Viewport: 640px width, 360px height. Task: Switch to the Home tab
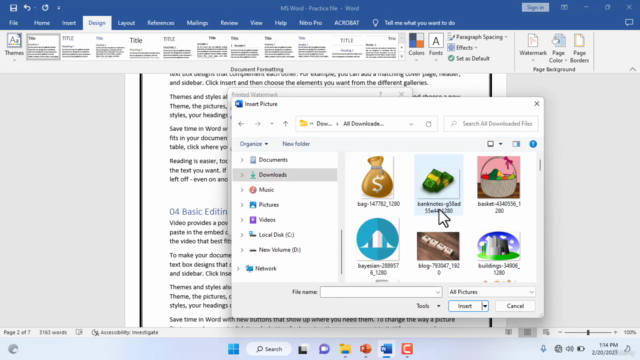(x=42, y=23)
